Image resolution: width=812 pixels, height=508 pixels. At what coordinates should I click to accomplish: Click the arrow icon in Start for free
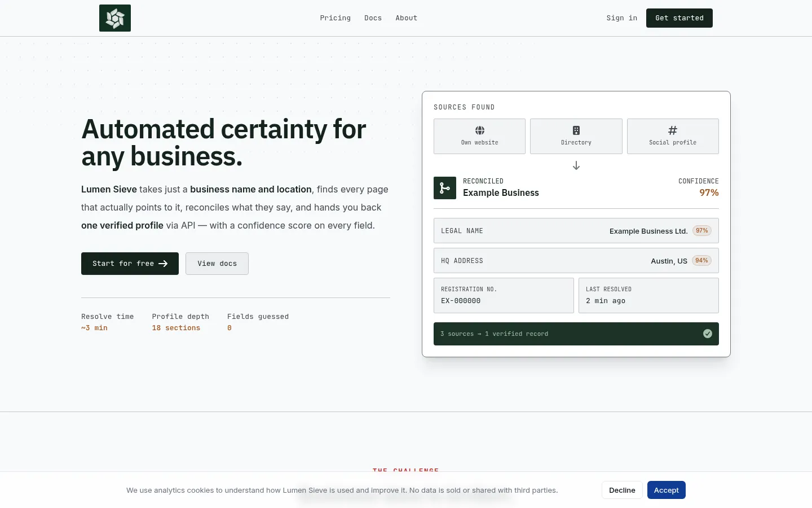[163, 264]
